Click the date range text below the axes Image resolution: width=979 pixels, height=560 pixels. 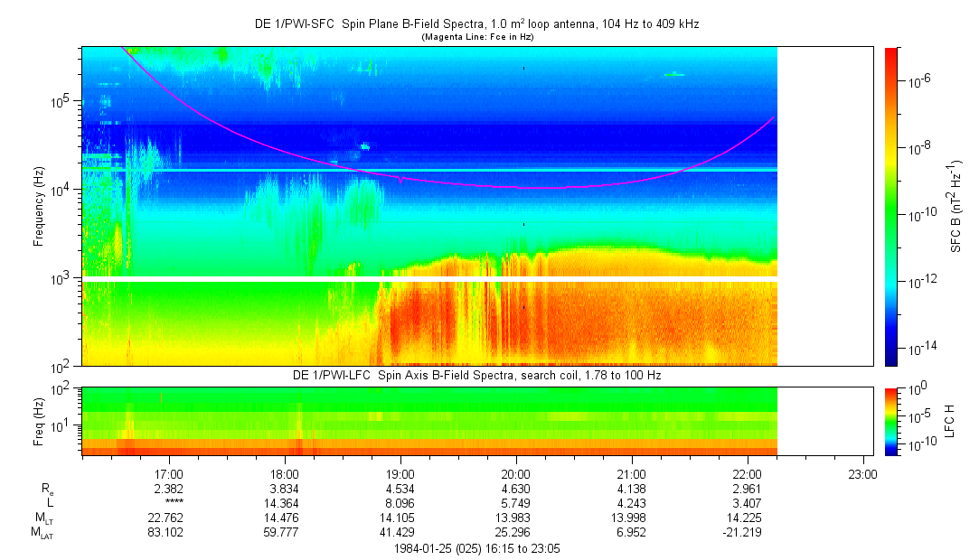[x=476, y=548]
